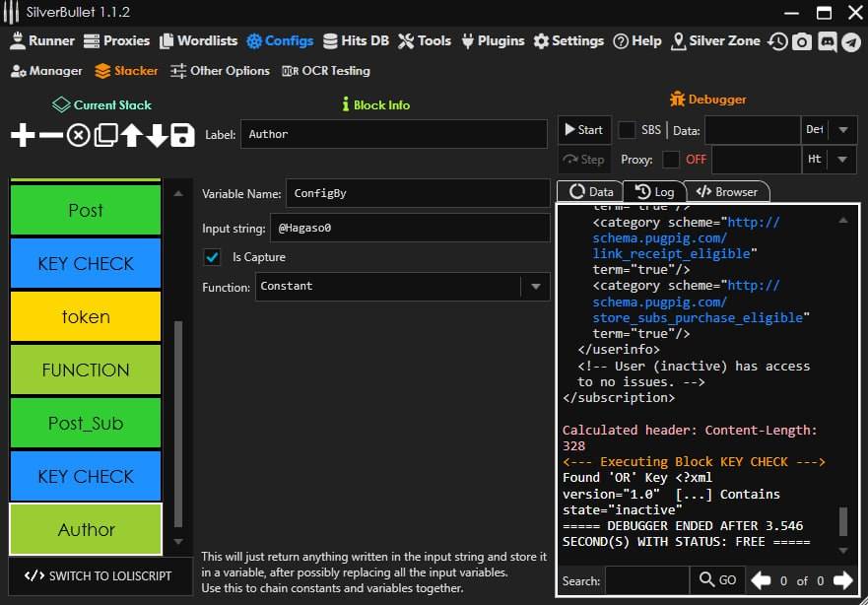The height and width of the screenshot is (605, 868).
Task: Open the Hits DB menu
Action: click(355, 41)
